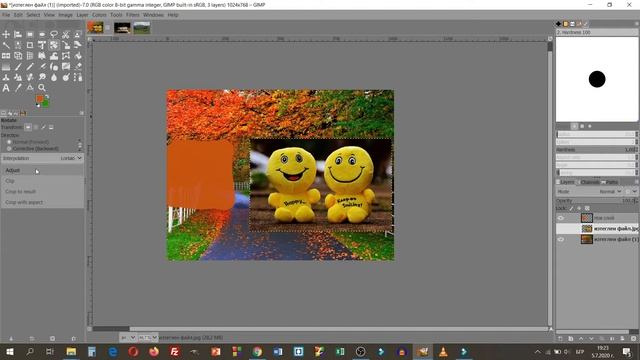Image resolution: width=640 pixels, height=360 pixels.
Task: Swap foreground and background colors
Action: (47, 97)
